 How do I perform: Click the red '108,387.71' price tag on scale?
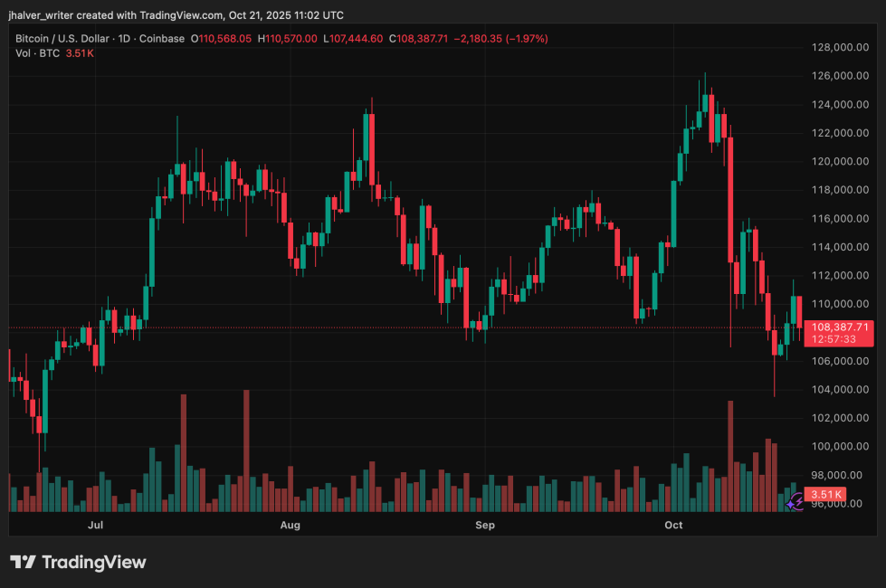[843, 327]
